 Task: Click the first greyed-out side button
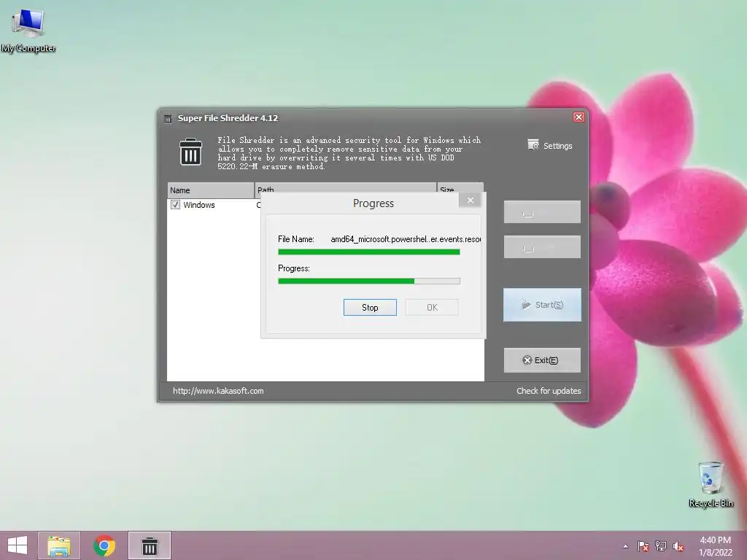(542, 212)
